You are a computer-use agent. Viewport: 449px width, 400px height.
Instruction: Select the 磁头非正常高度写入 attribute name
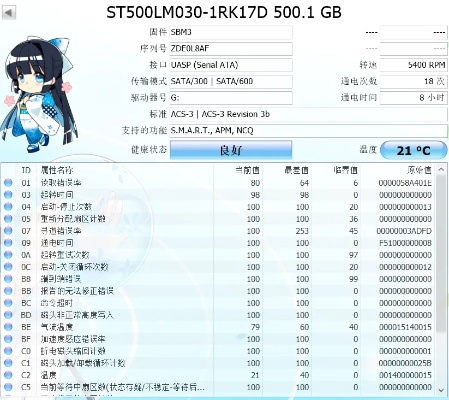tap(77, 315)
